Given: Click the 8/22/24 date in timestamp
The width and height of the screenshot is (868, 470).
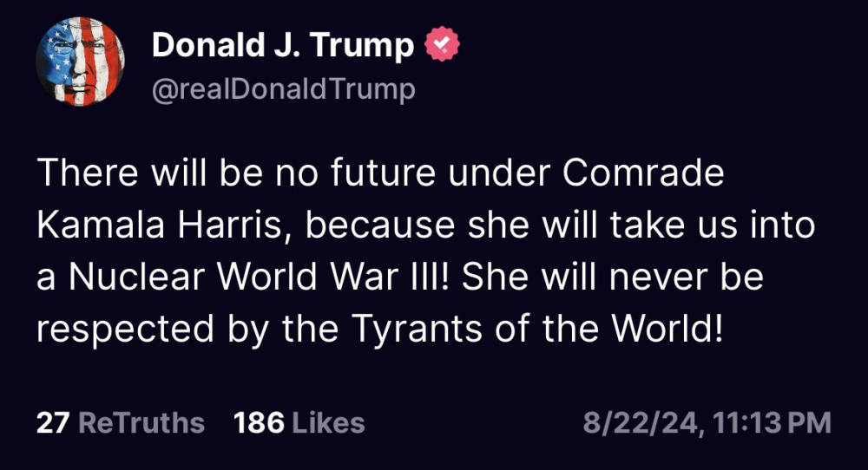Looking at the screenshot, I should click(x=641, y=423).
